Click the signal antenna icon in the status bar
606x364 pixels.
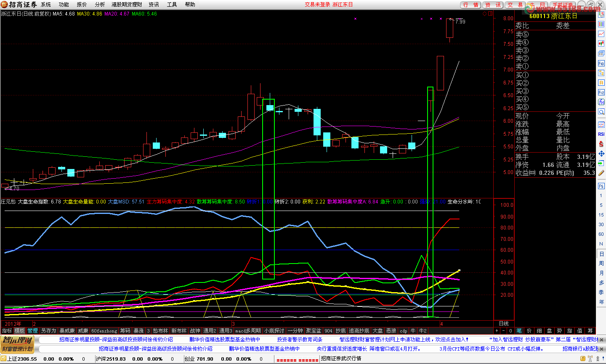[x=590, y=359]
